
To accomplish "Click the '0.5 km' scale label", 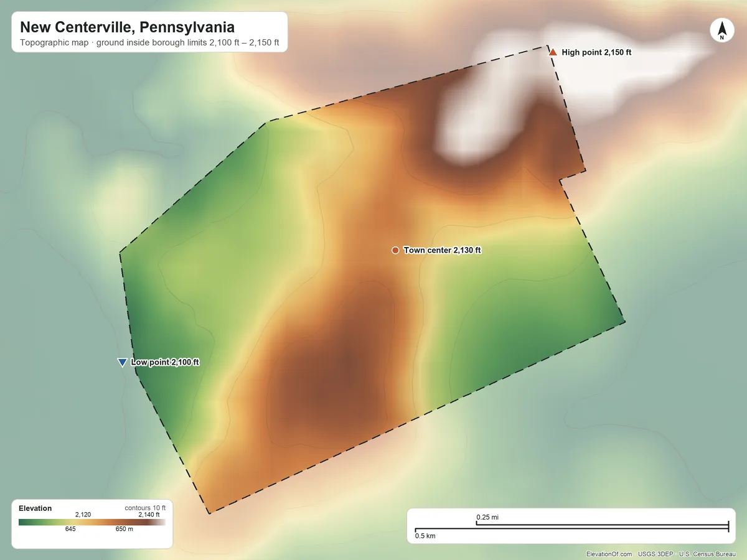I will (x=425, y=536).
